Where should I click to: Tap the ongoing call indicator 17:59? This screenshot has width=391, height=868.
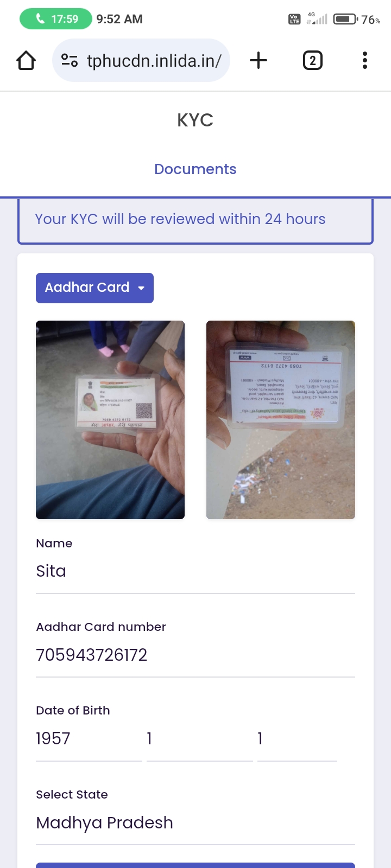point(56,19)
